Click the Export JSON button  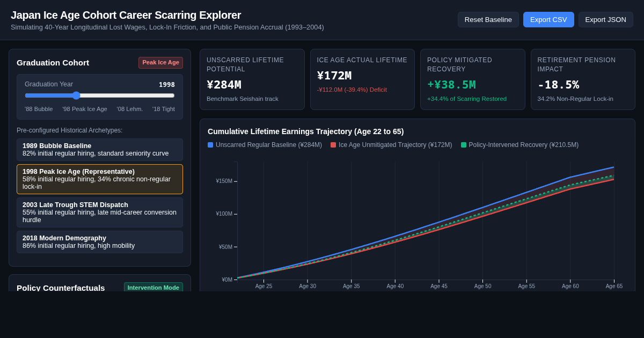tap(606, 20)
